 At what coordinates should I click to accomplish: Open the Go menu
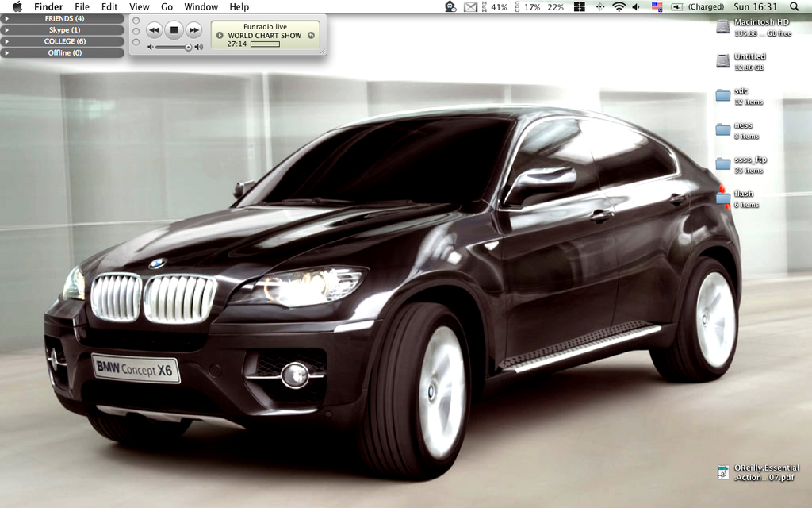coord(167,6)
